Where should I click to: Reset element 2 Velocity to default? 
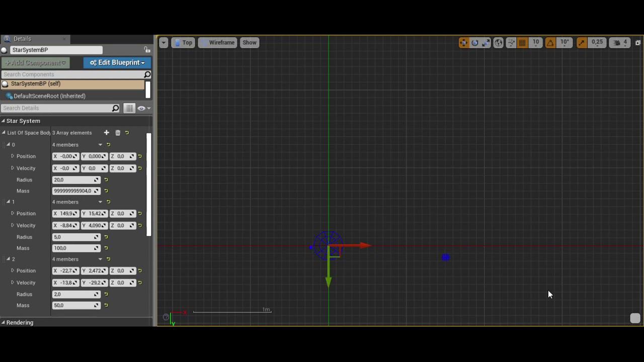140,283
